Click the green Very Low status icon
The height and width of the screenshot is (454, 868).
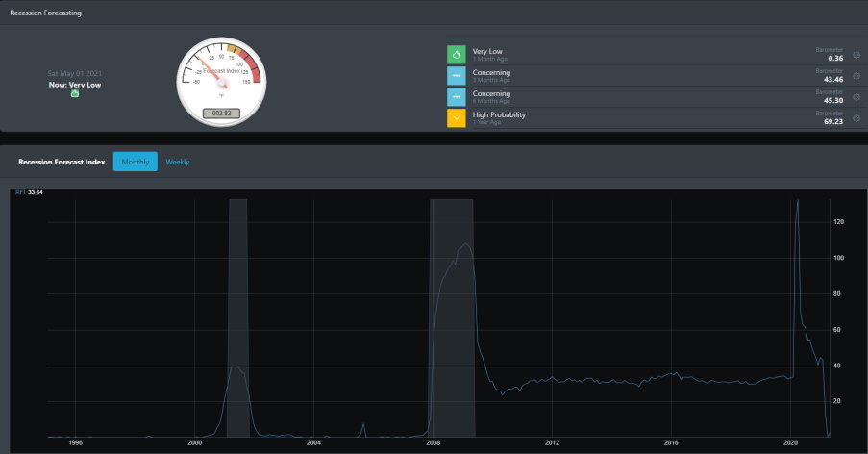pyautogui.click(x=457, y=54)
